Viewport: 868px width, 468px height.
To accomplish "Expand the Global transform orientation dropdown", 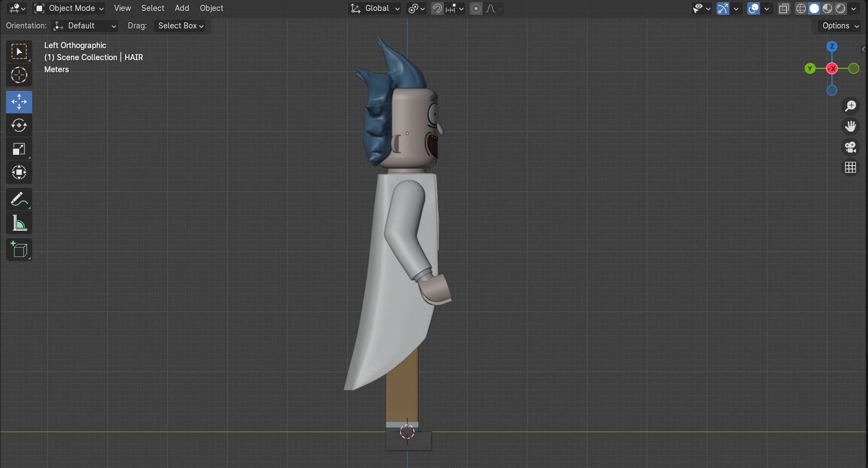I will point(376,8).
